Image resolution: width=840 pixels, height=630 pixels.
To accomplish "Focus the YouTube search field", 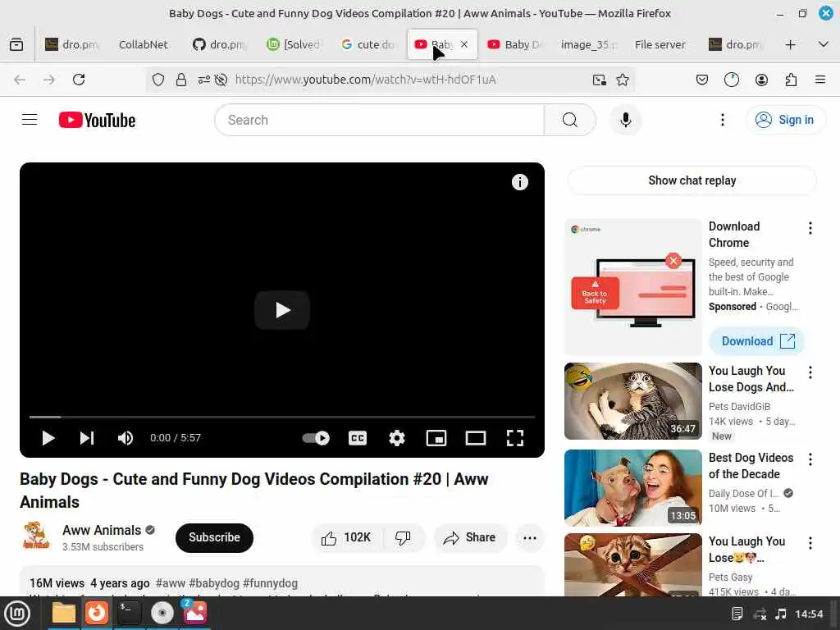I will (379, 120).
